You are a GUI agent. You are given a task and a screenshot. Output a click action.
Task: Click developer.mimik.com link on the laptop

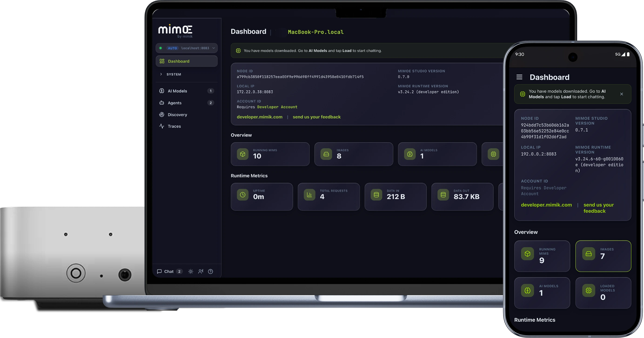[x=259, y=117]
